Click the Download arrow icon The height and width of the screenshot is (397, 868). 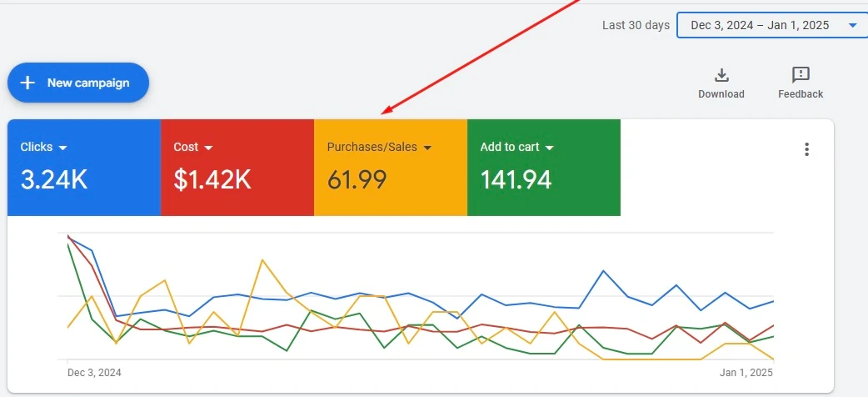(721, 75)
